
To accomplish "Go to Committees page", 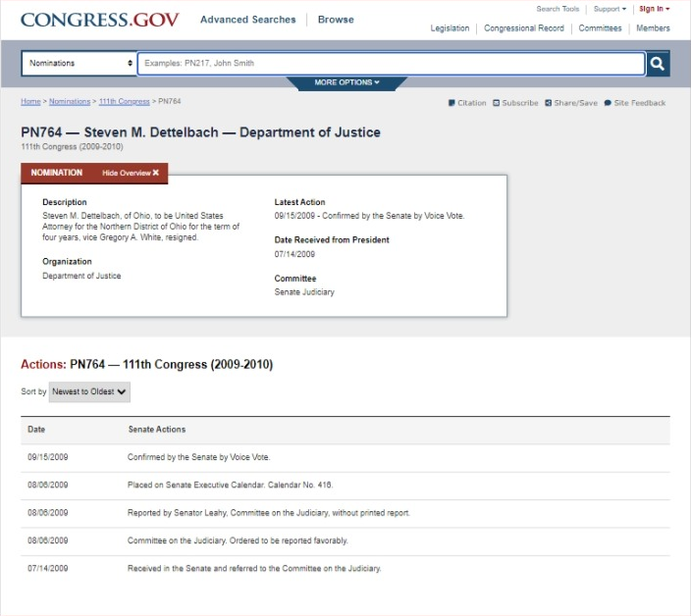I will pyautogui.click(x=600, y=28).
